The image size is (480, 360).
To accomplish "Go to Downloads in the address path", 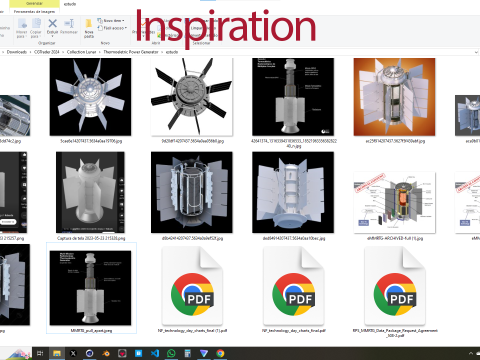I will [x=17, y=52].
